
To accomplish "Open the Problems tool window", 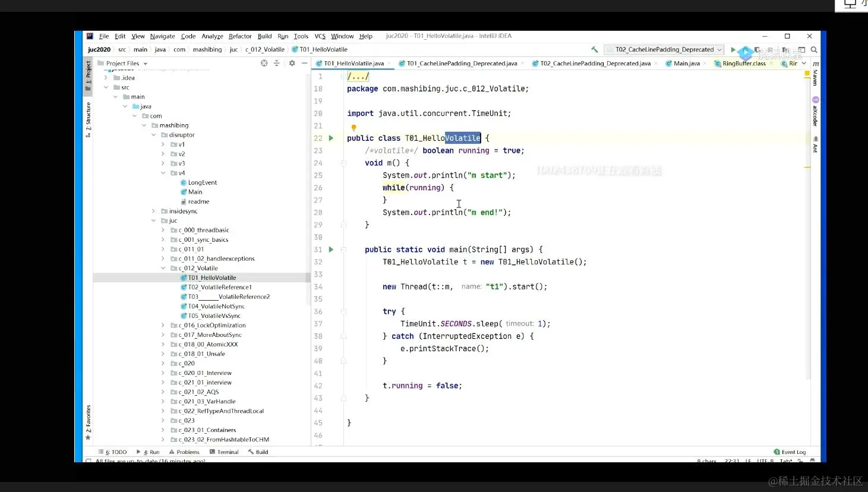I will [x=184, y=452].
